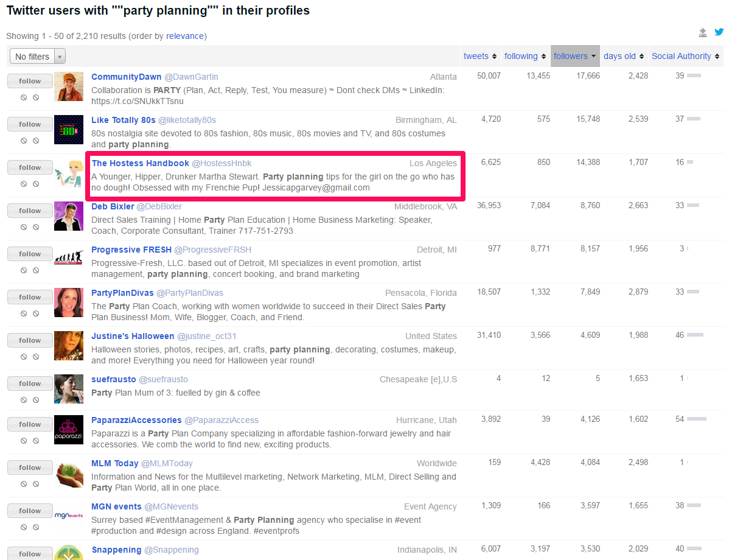The height and width of the screenshot is (560, 729).
Task: Sort results by days old column
Action: (x=624, y=56)
